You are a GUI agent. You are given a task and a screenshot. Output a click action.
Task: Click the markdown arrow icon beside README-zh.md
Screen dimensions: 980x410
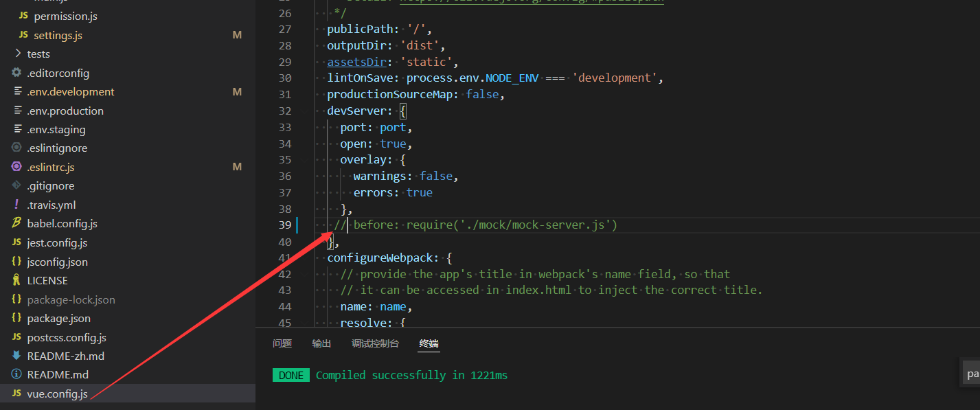(16, 356)
